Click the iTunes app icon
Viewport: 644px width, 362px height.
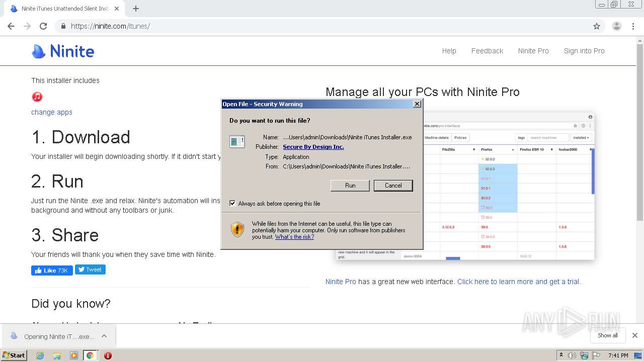(x=37, y=97)
